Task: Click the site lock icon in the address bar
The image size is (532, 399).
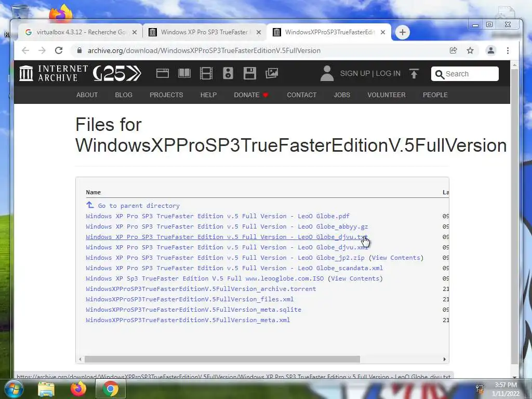Action: tap(79, 50)
